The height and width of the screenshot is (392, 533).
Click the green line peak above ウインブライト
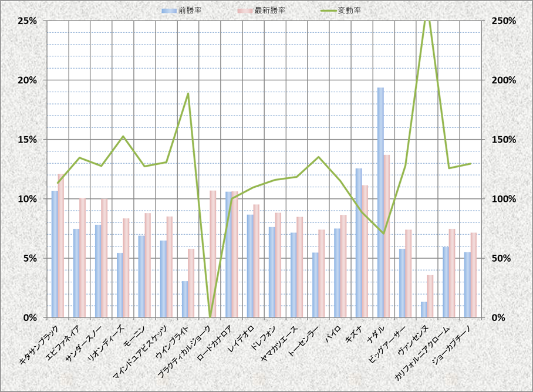pyautogui.click(x=188, y=94)
